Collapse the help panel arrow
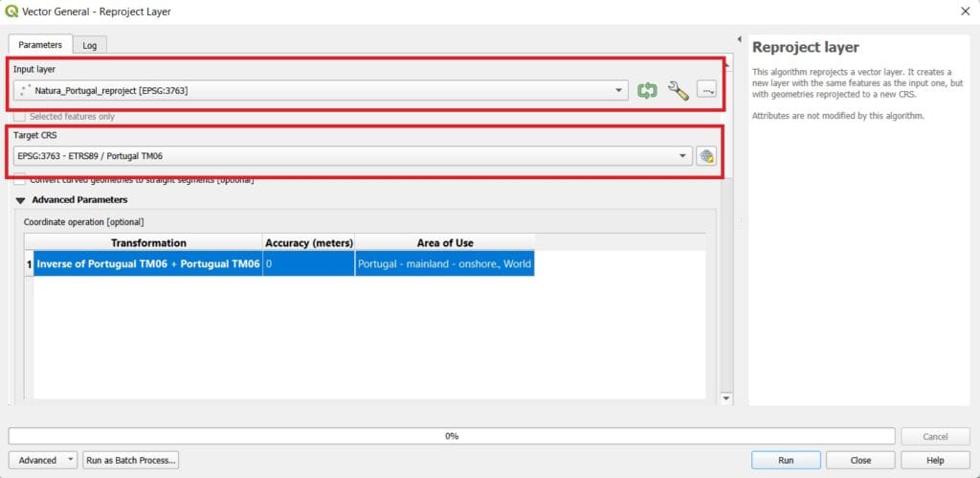The width and height of the screenshot is (980, 478). pyautogui.click(x=740, y=39)
